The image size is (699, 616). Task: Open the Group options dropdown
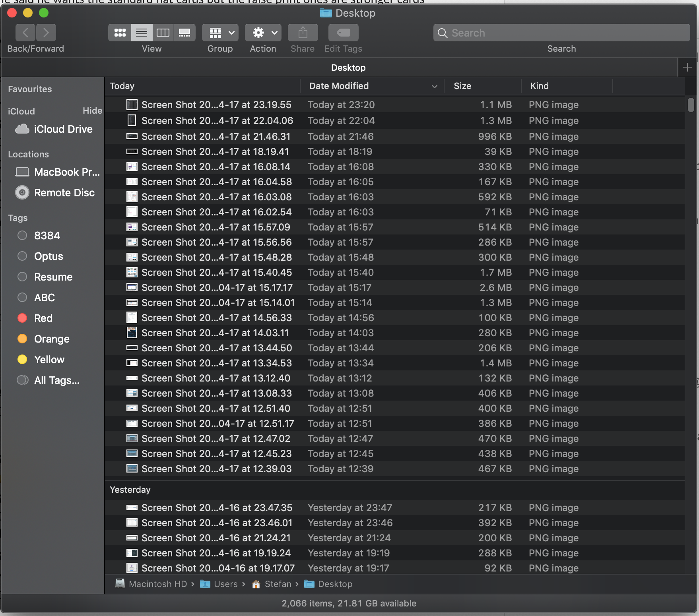220,33
